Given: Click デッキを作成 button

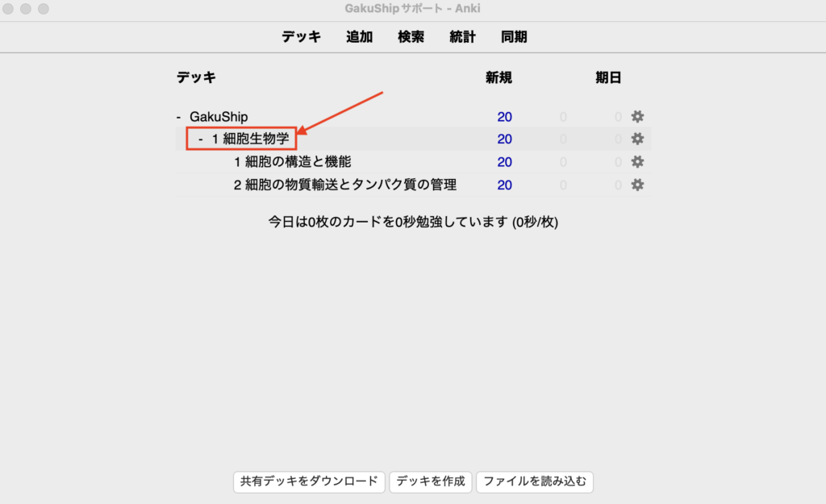Looking at the screenshot, I should pos(431,481).
